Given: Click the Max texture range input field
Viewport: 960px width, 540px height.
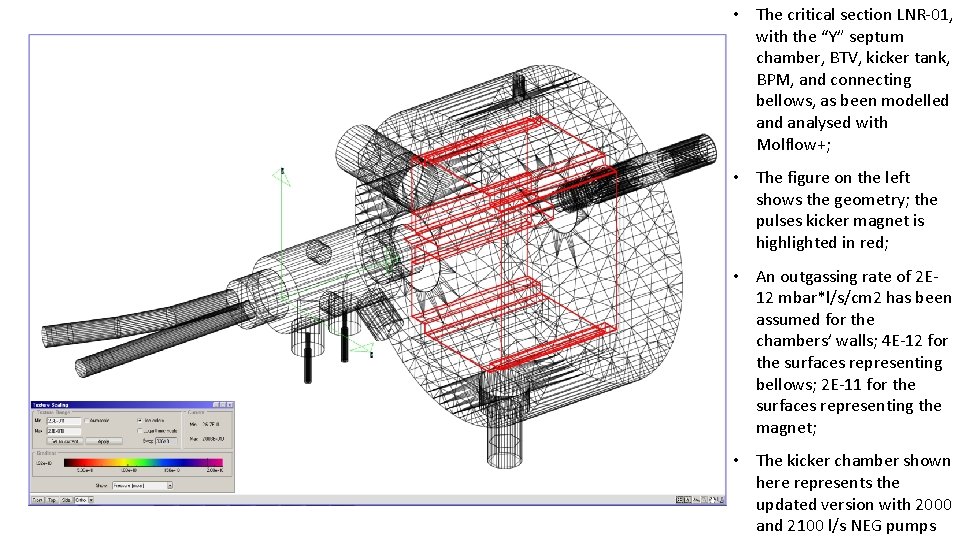Looking at the screenshot, I should point(64,431).
